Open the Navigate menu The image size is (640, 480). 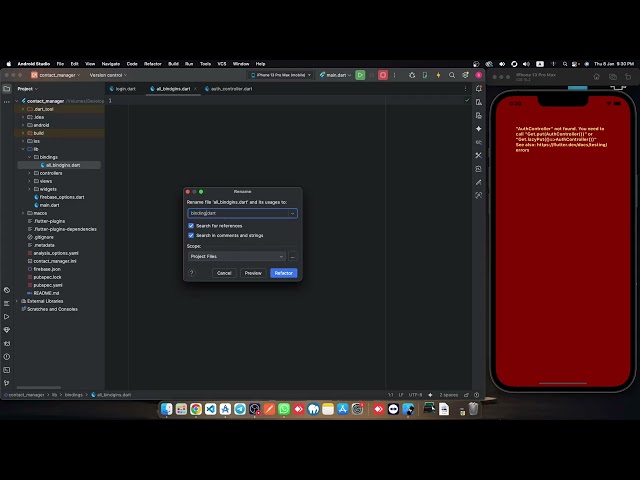pyautogui.click(x=111, y=64)
